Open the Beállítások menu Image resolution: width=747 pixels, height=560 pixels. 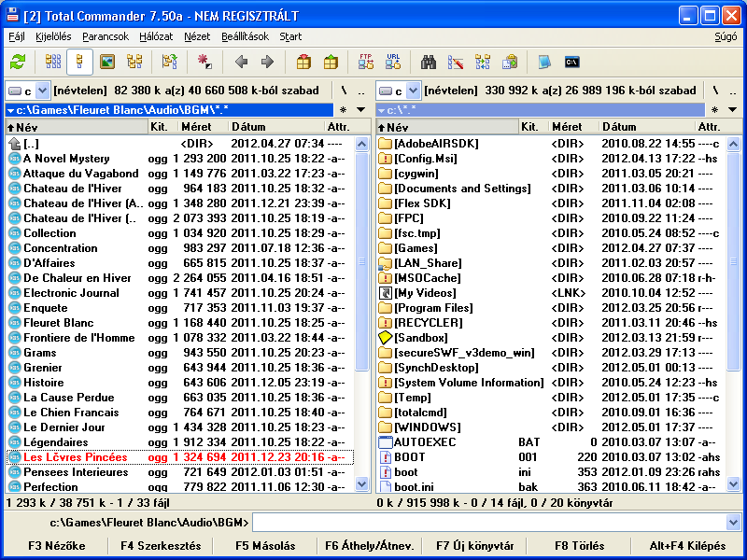245,36
